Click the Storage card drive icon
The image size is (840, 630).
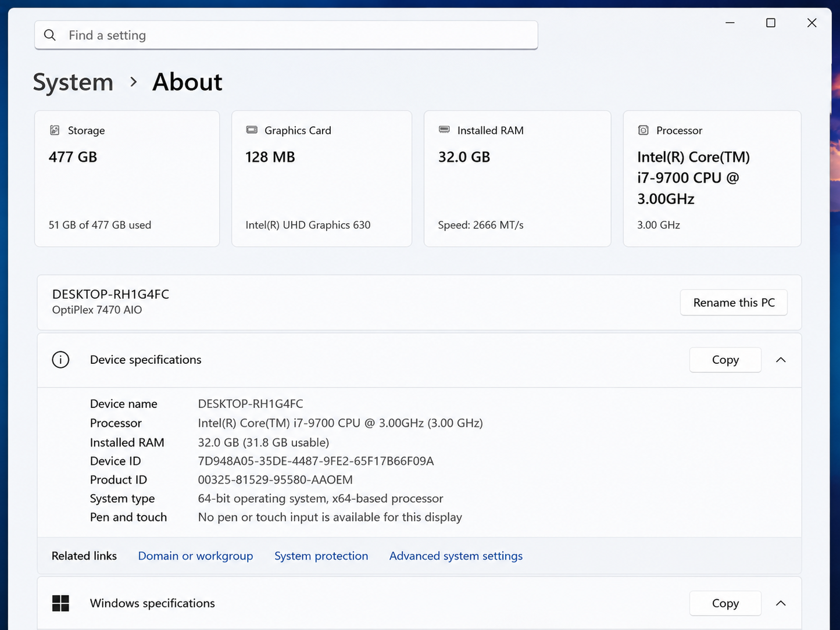55,130
